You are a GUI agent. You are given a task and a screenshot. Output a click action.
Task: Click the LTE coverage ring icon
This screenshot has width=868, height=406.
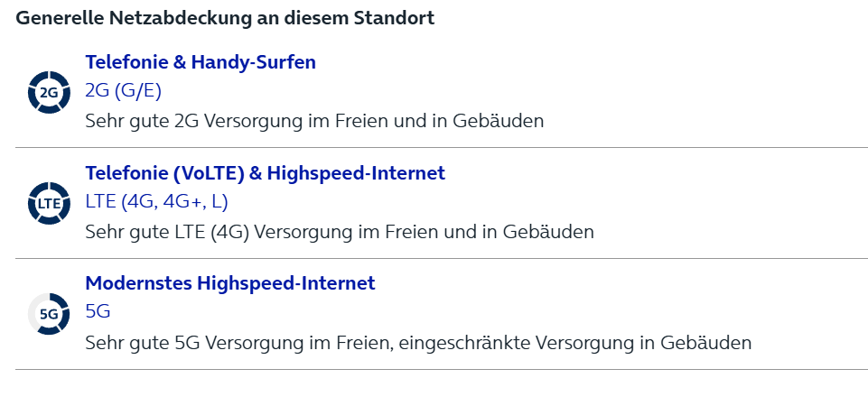pyautogui.click(x=49, y=203)
